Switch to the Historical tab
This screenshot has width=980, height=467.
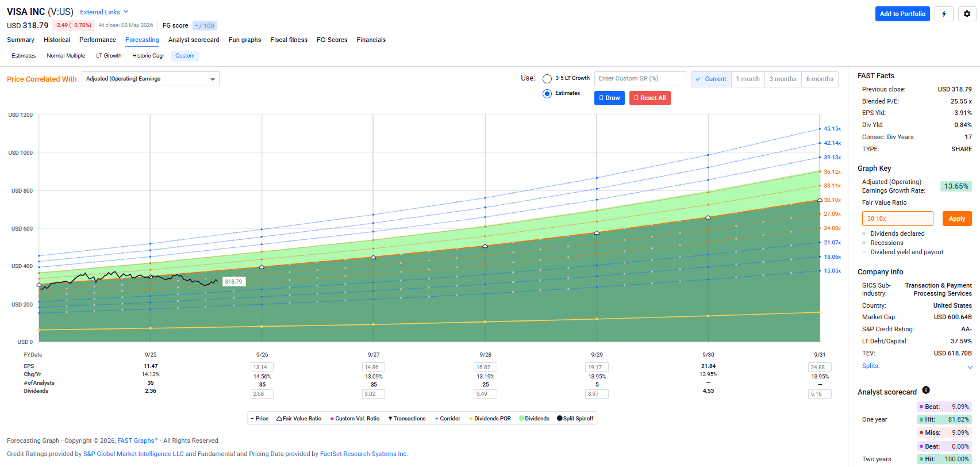pos(57,40)
